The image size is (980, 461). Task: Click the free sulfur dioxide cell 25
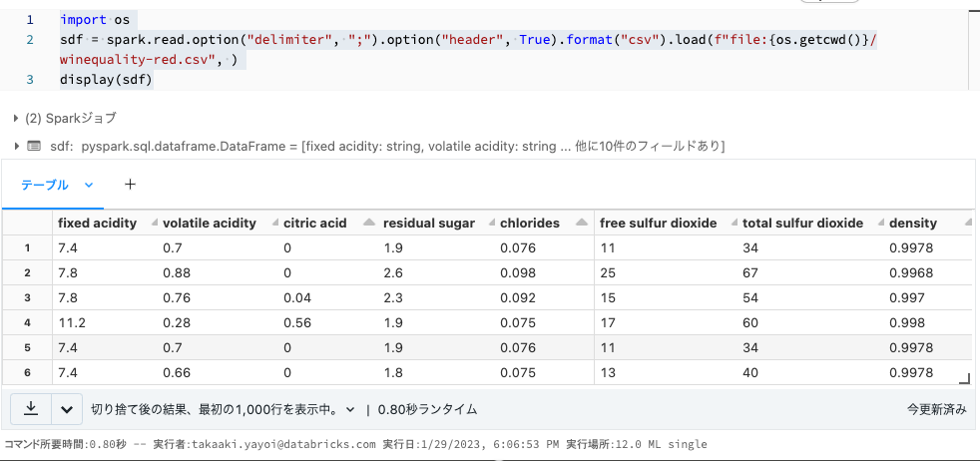click(x=607, y=273)
